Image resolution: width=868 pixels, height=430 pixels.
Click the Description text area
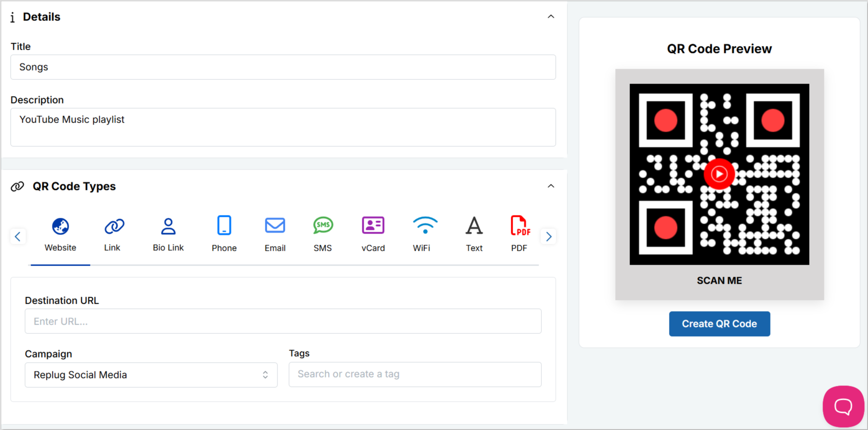(x=283, y=127)
